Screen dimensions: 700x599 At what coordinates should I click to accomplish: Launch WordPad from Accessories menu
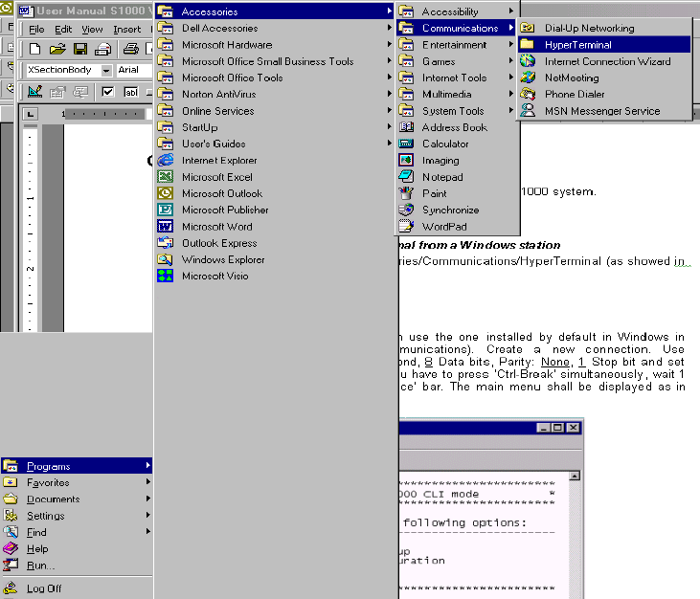457,227
